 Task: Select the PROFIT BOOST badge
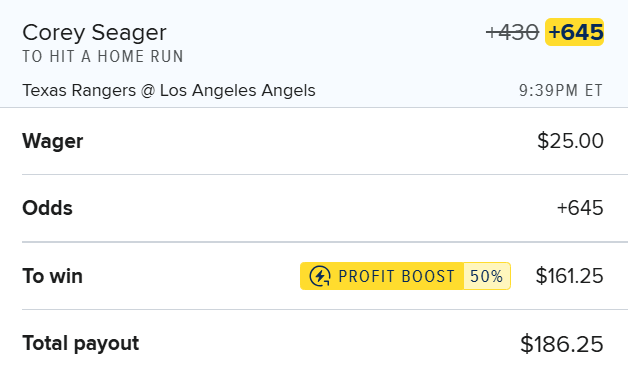405,276
